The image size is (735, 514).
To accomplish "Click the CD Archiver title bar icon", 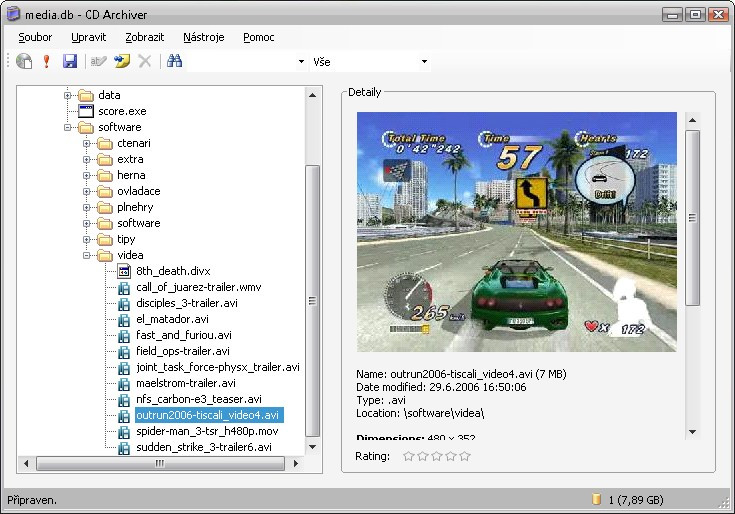I will pos(14,14).
